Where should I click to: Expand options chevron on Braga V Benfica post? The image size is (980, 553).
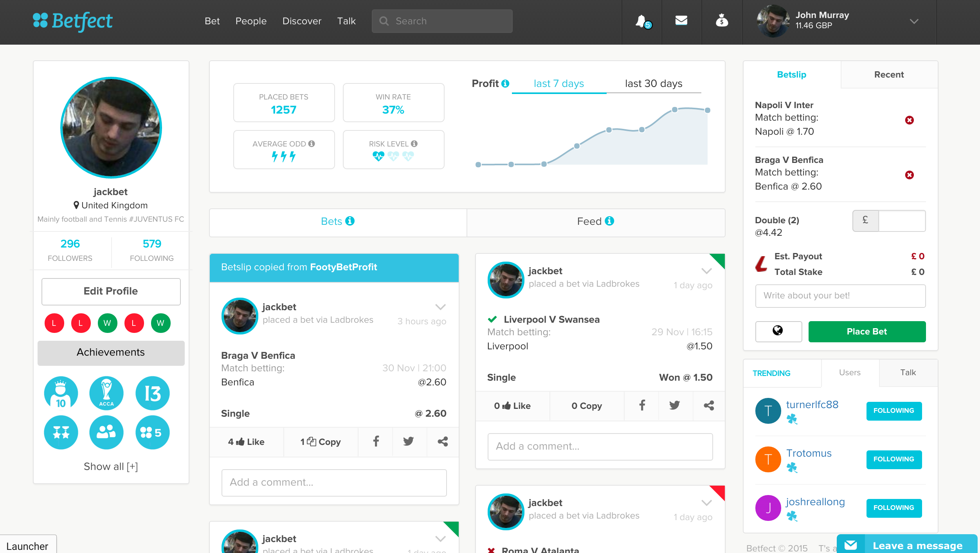tap(441, 307)
